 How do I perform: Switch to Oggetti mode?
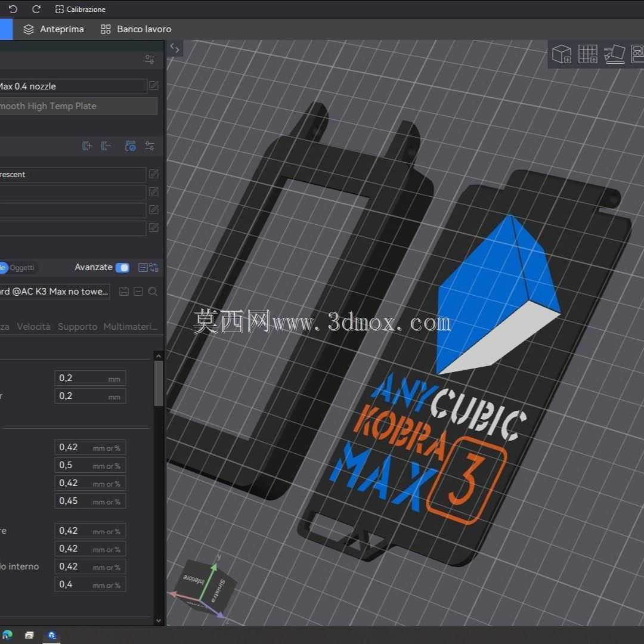click(x=22, y=268)
